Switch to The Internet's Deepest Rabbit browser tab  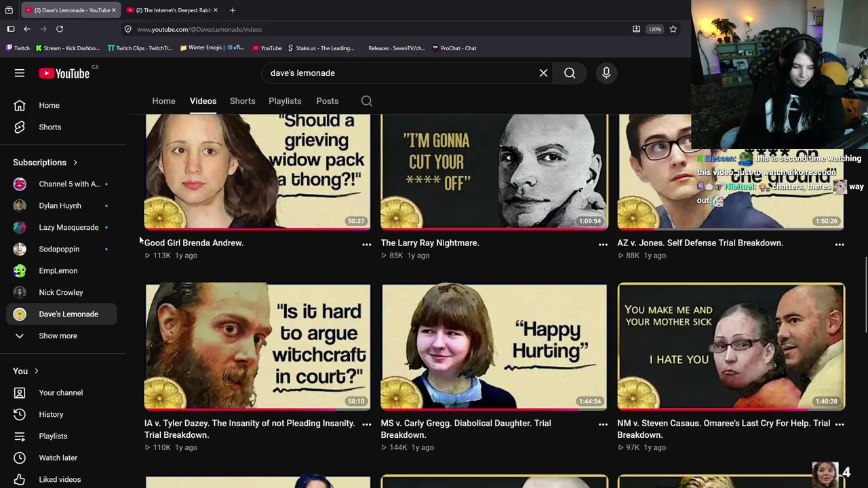click(172, 10)
